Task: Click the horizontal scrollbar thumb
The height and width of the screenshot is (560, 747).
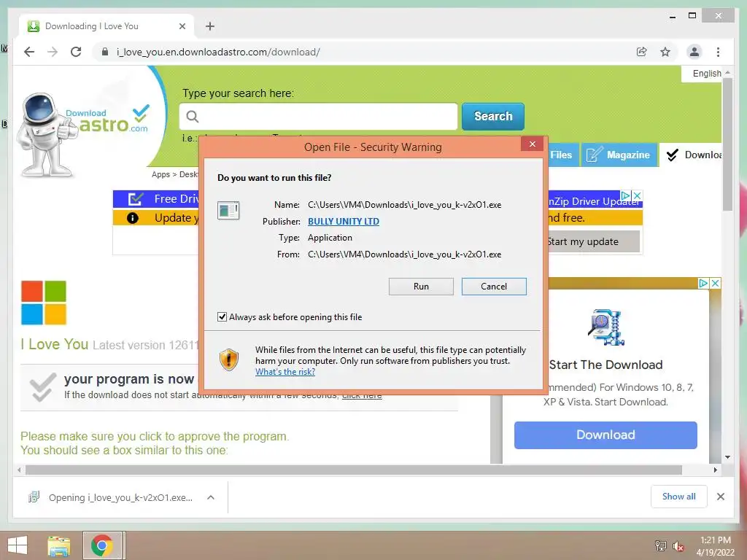Action: [x=354, y=470]
